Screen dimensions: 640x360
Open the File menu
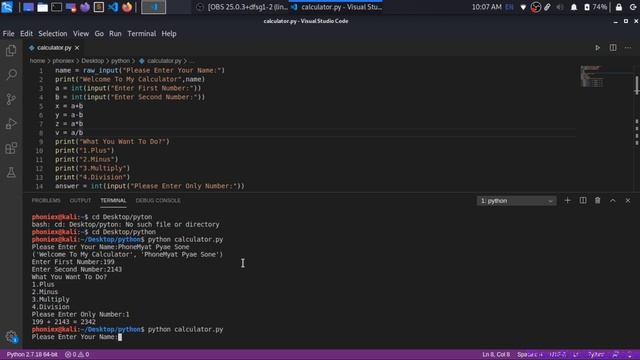click(9, 33)
